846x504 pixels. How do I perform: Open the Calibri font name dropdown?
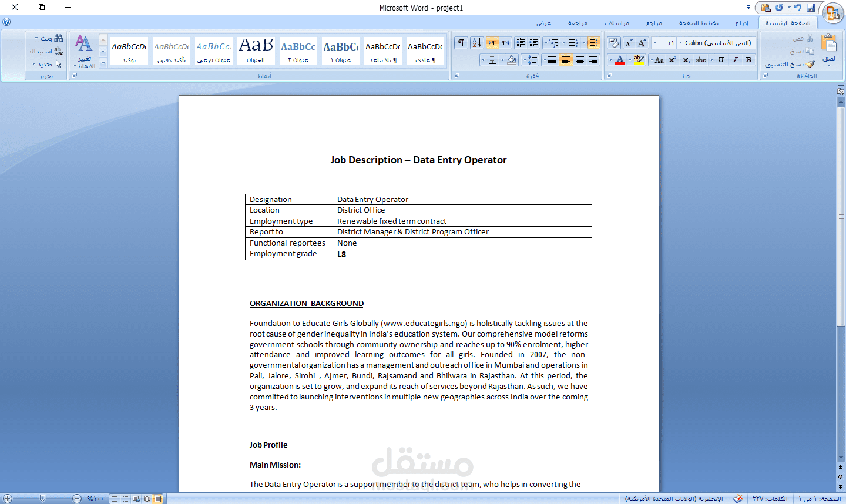pyautogui.click(x=681, y=43)
